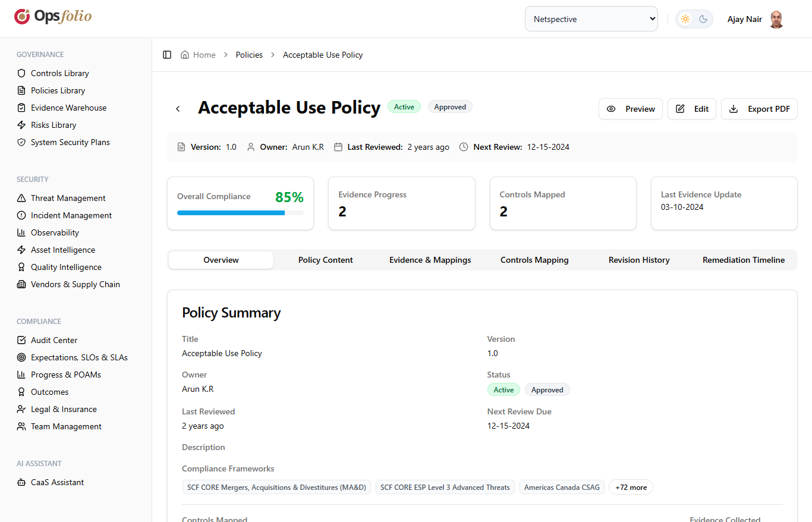Viewport: 812px width, 522px height.
Task: Expand the +72 more frameworks badge
Action: tap(631, 487)
